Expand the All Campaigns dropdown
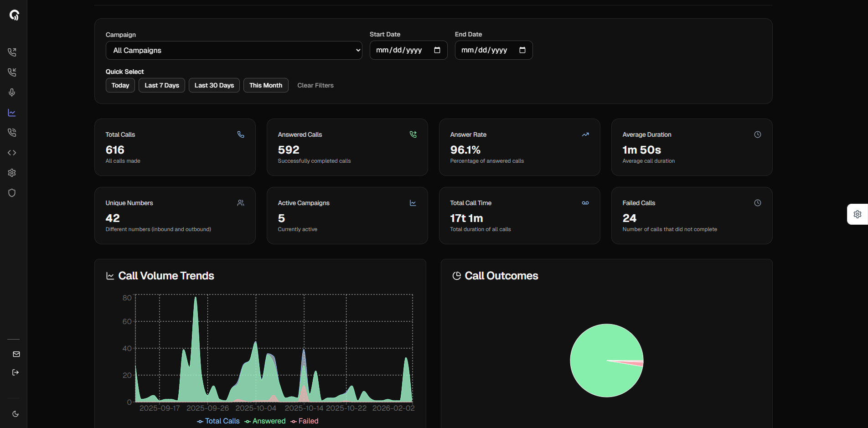 (234, 51)
